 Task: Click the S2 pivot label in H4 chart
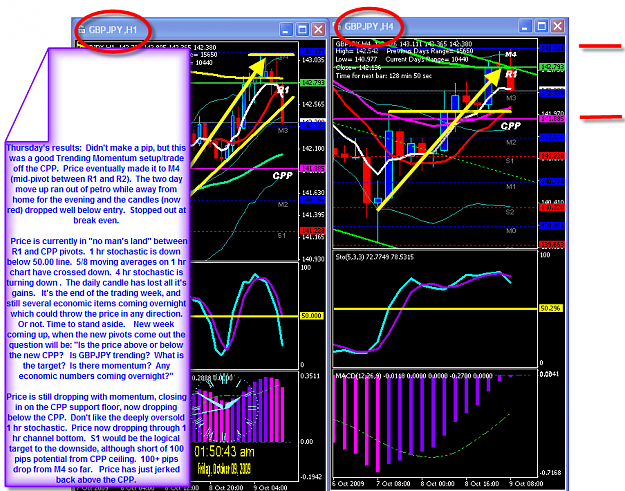510,212
